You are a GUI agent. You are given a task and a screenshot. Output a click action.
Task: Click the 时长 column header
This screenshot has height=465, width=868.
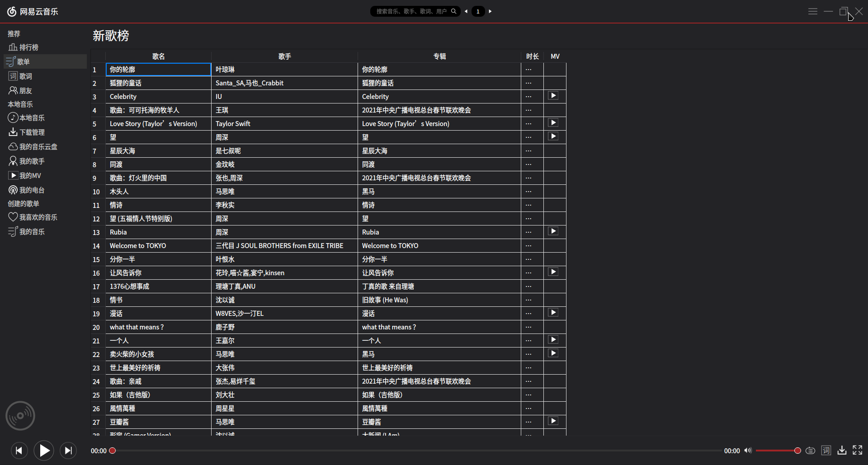pyautogui.click(x=532, y=56)
